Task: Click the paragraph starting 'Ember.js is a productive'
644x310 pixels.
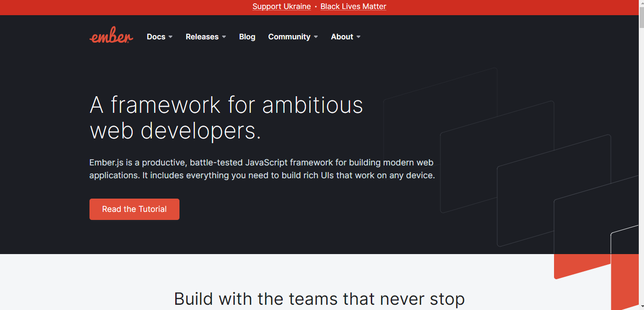Action: click(262, 169)
